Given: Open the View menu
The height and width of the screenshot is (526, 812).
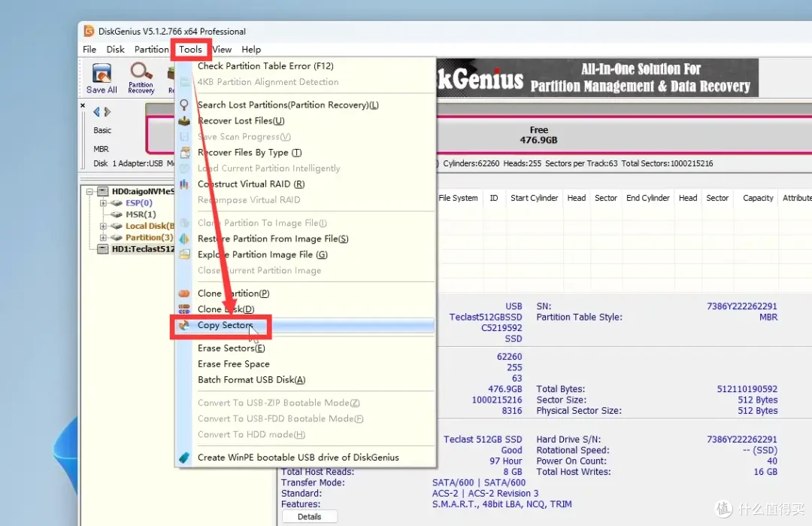Looking at the screenshot, I should click(222, 49).
